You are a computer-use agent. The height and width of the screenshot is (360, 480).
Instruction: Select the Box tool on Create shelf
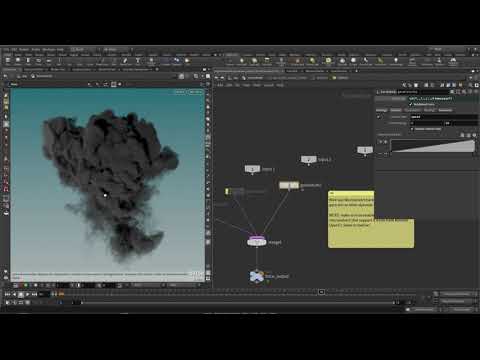click(8, 61)
